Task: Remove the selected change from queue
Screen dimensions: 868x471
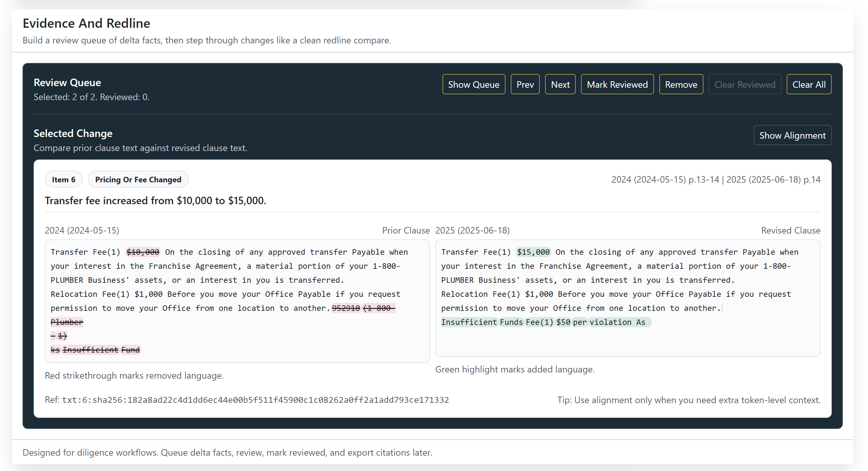Action: (x=681, y=84)
